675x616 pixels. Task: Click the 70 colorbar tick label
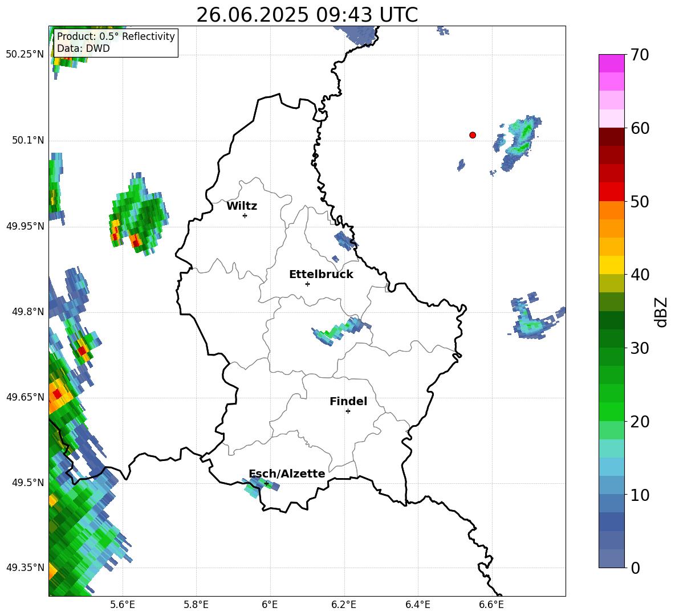tap(639, 55)
